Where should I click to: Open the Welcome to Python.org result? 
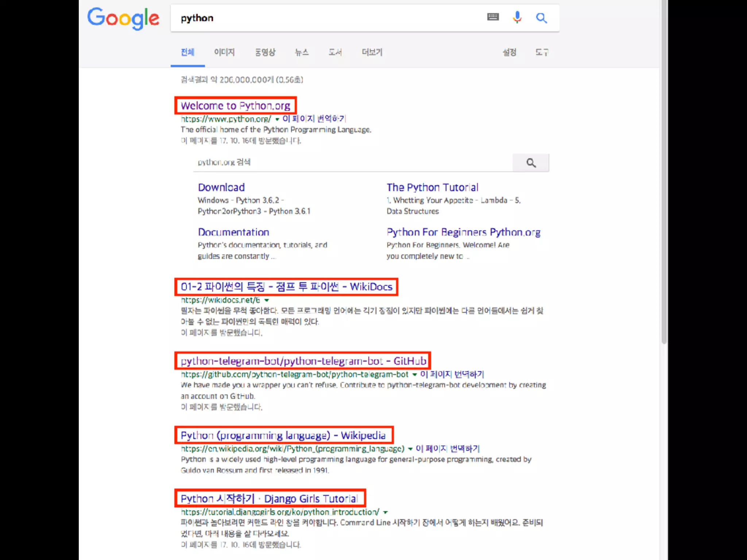(x=236, y=106)
